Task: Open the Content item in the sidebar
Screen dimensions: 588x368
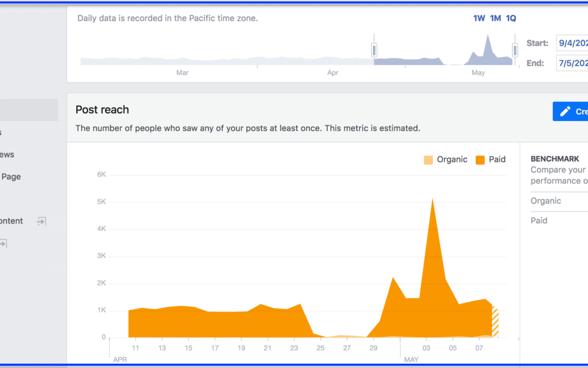Action: (11, 221)
